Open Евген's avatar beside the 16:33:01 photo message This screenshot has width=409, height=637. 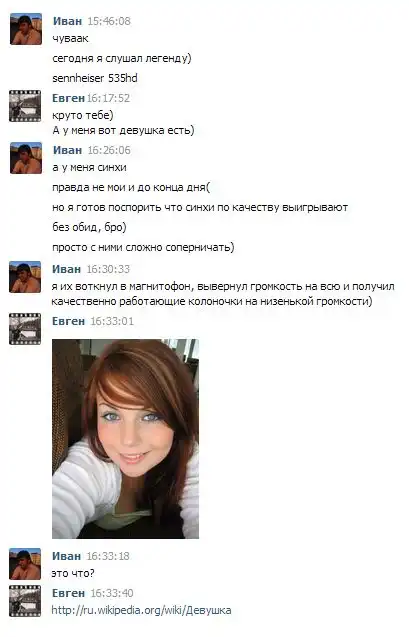pos(25,329)
